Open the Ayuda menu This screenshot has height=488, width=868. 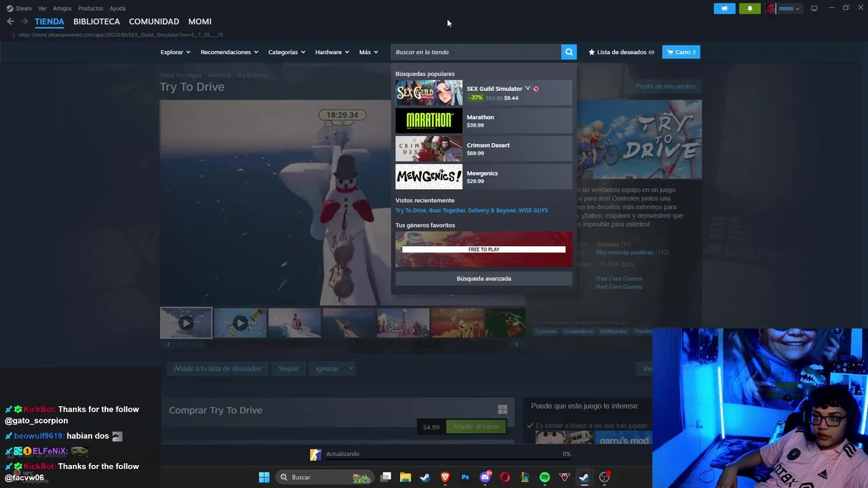click(117, 8)
